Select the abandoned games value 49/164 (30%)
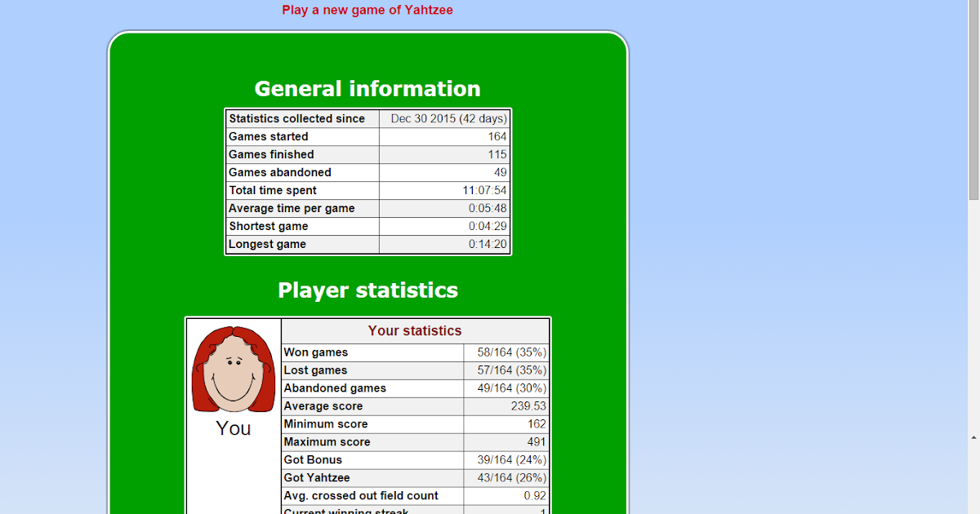 [512, 388]
